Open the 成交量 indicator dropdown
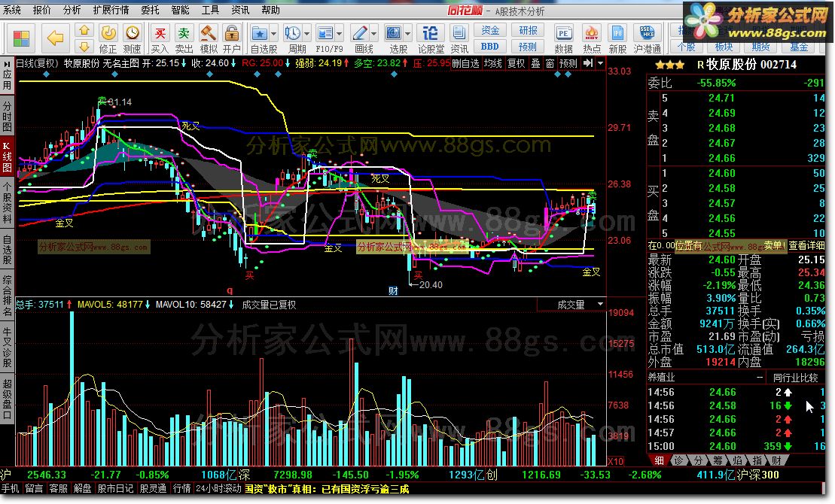This screenshot has width=835, height=504. tap(600, 305)
